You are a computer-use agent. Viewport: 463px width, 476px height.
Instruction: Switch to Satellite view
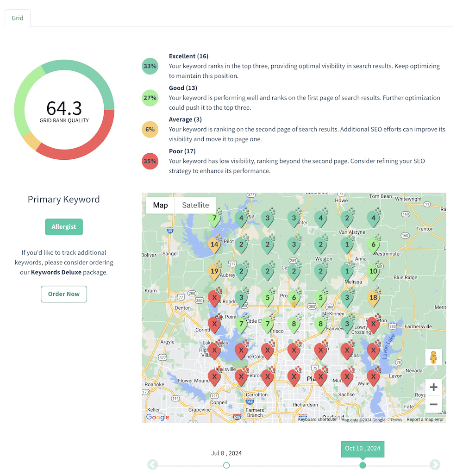pyautogui.click(x=195, y=205)
